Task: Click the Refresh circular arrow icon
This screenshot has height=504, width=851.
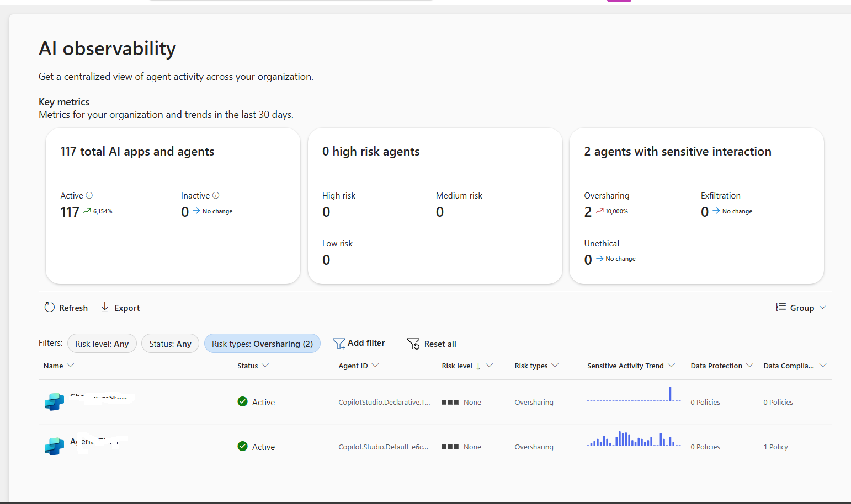Action: 50,308
